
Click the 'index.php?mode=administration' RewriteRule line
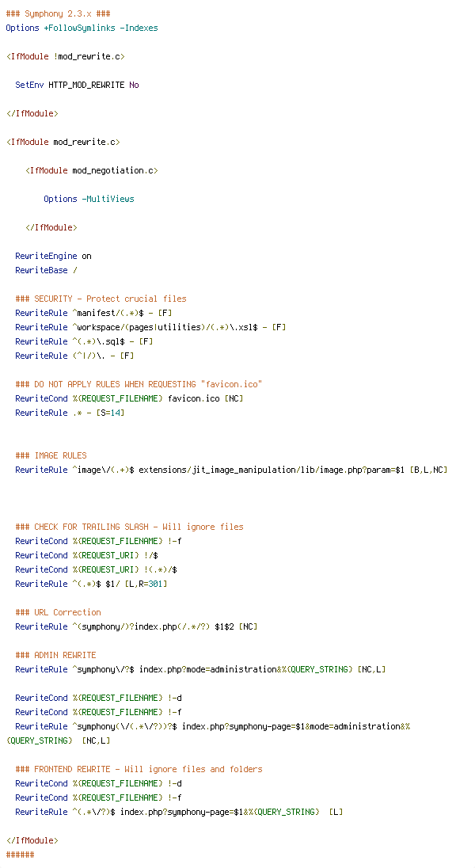click(200, 670)
